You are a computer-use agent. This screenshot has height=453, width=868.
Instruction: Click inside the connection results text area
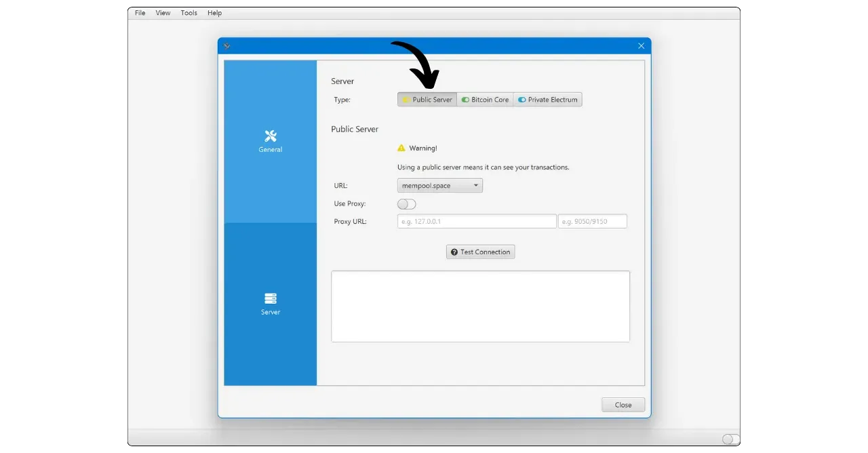coord(480,307)
